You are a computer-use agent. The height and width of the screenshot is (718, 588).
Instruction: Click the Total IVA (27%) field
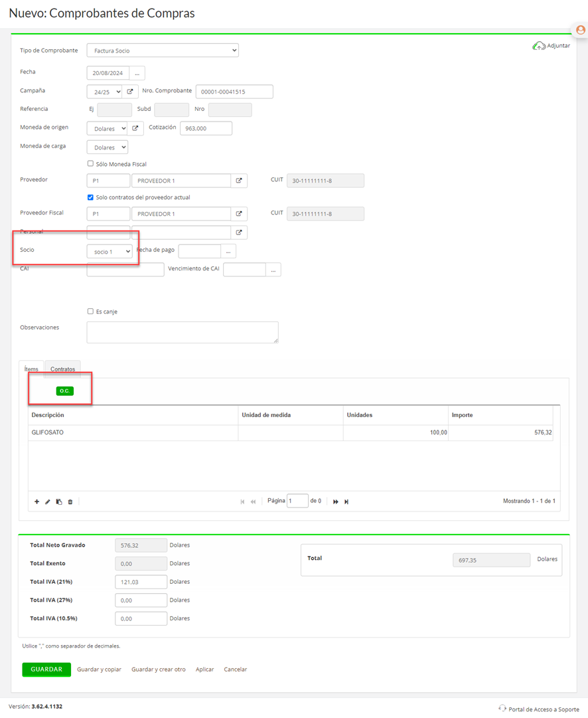[x=141, y=600]
